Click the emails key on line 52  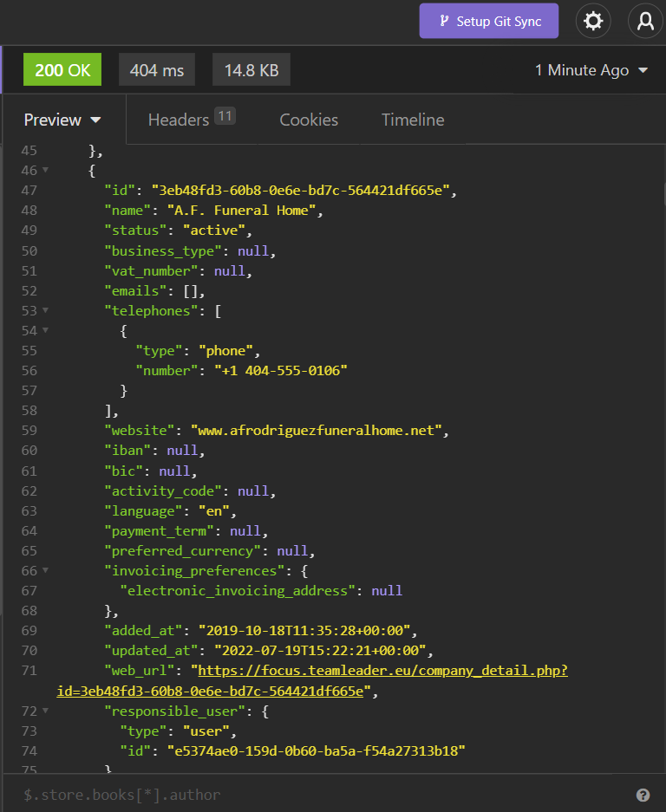pyautogui.click(x=135, y=291)
